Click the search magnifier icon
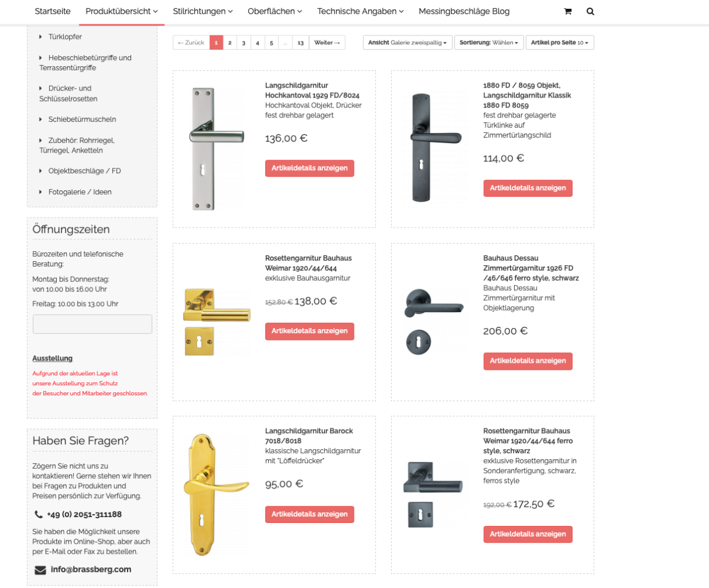 click(590, 11)
